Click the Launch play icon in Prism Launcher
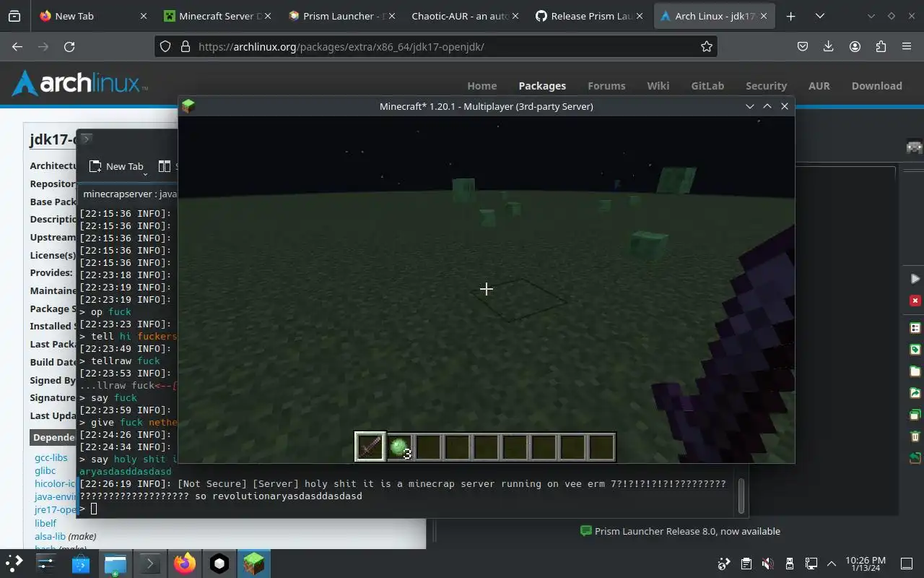The height and width of the screenshot is (578, 924). [915, 279]
